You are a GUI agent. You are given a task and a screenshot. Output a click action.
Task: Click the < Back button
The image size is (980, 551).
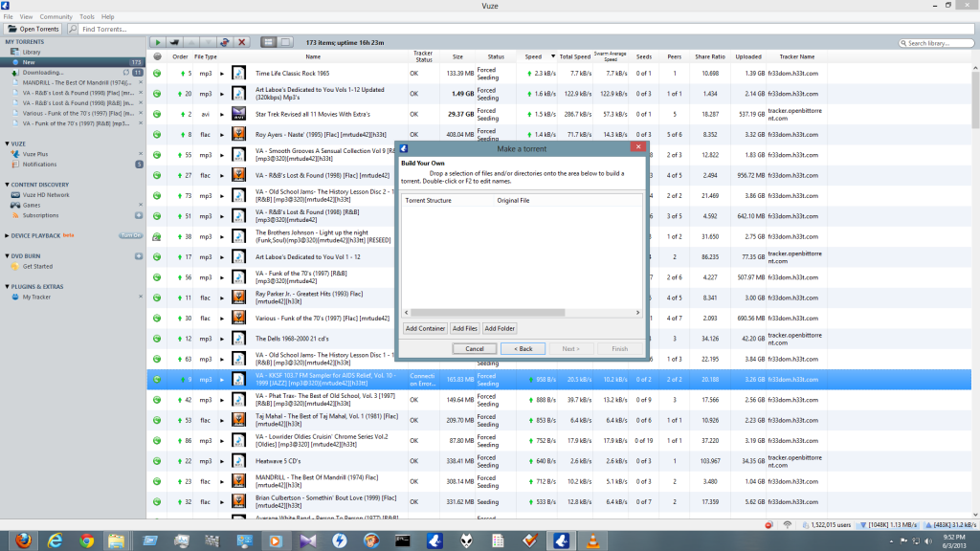click(523, 348)
